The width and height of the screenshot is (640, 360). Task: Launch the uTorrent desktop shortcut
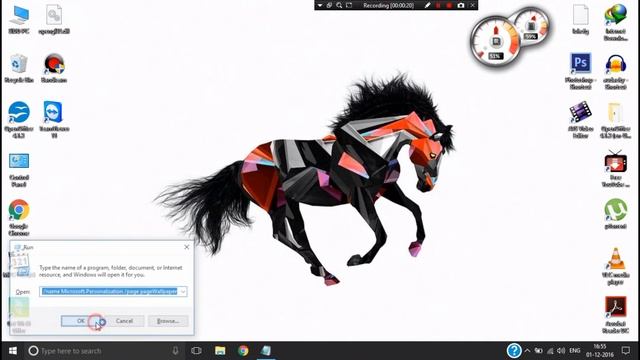click(x=616, y=213)
